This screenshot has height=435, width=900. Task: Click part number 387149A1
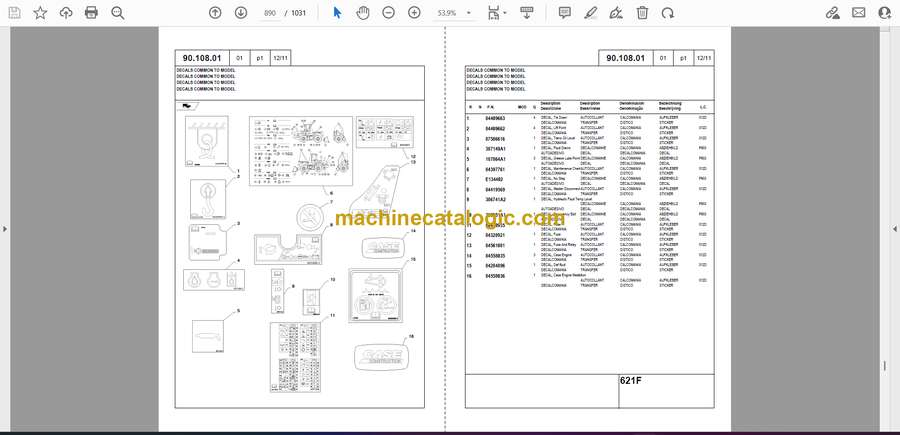(495, 149)
